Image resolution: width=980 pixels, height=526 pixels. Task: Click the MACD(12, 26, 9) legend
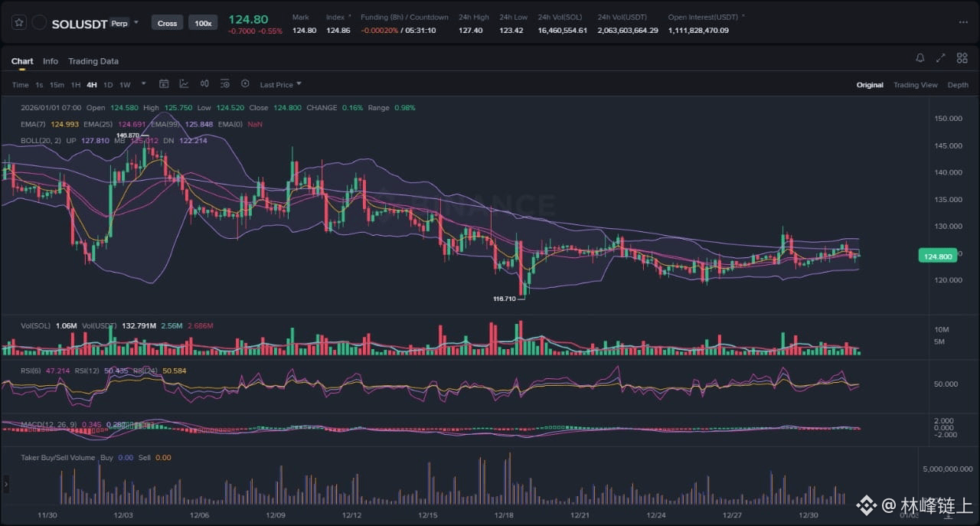(x=49, y=424)
